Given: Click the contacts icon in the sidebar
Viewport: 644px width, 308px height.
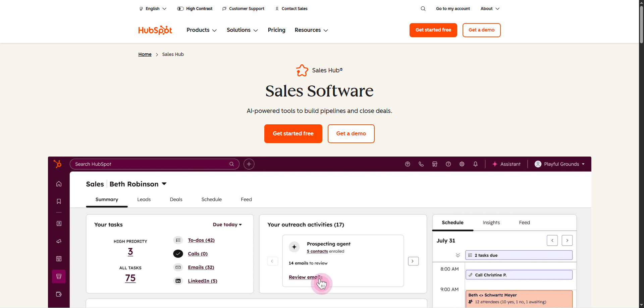Looking at the screenshot, I should pyautogui.click(x=59, y=224).
